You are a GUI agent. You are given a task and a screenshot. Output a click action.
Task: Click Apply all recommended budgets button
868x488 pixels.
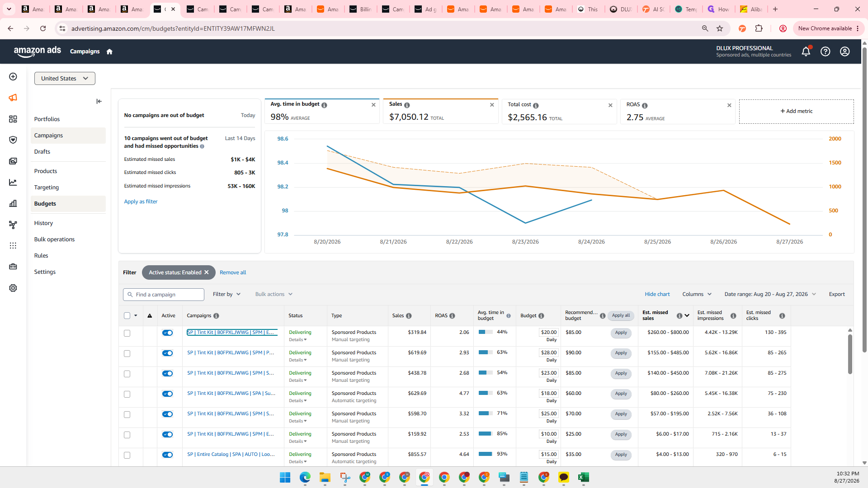point(621,316)
